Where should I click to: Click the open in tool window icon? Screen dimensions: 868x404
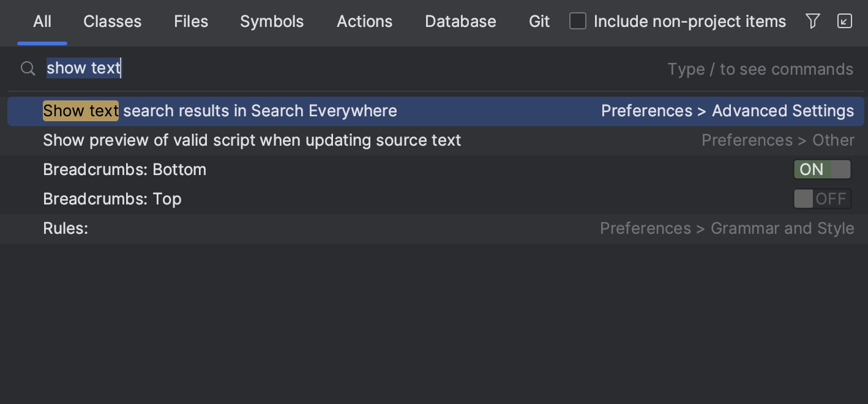pyautogui.click(x=844, y=21)
